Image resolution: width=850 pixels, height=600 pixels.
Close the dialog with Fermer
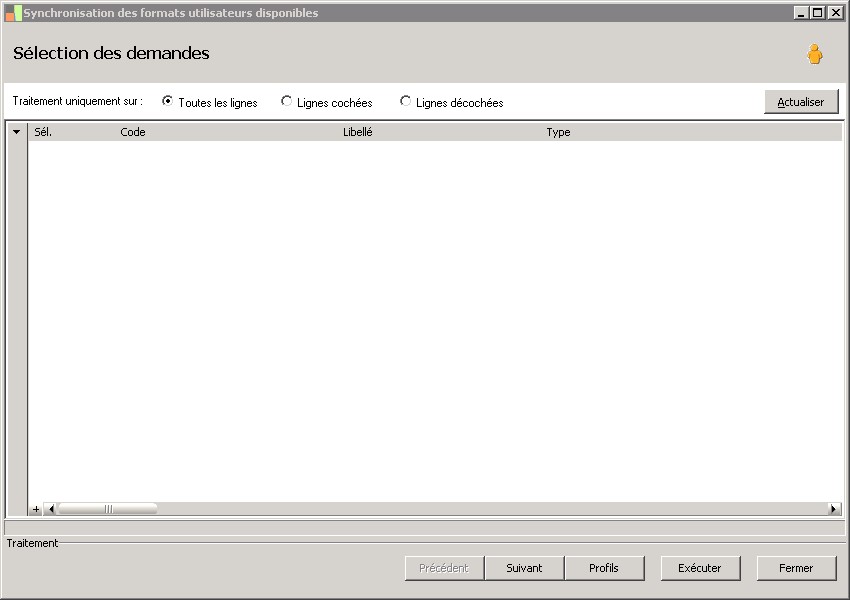796,568
